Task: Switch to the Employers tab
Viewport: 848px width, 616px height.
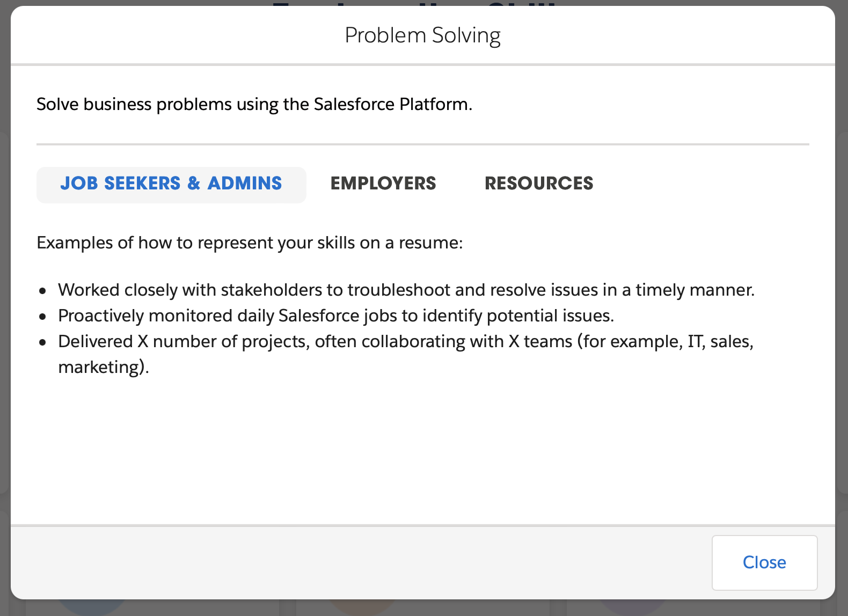Action: [383, 184]
